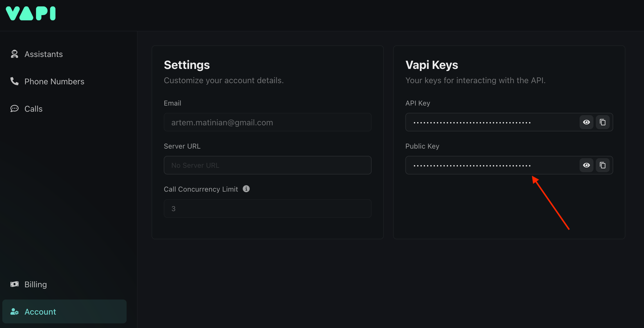The image size is (644, 328).
Task: Click the masked Public Key field
Action: [491, 165]
